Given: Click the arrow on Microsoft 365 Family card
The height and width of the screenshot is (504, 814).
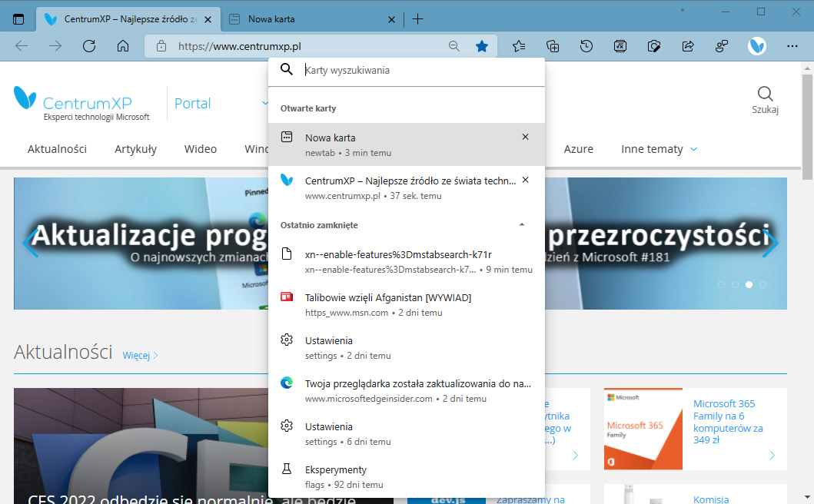Looking at the screenshot, I should tap(772, 455).
